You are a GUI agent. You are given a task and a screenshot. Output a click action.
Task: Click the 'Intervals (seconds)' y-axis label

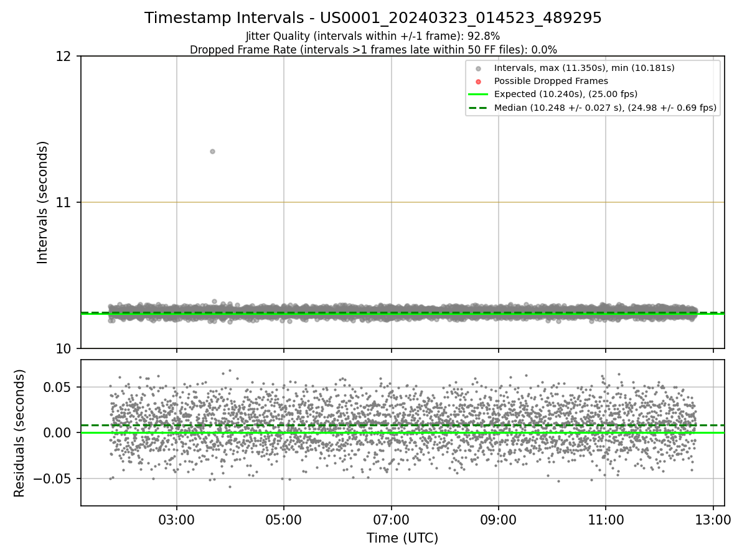(43, 202)
